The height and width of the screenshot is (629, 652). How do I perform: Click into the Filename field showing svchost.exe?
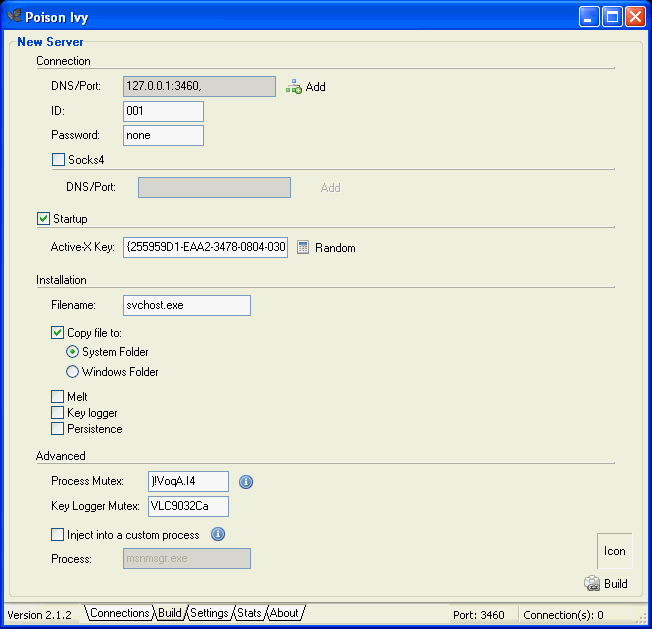click(186, 305)
